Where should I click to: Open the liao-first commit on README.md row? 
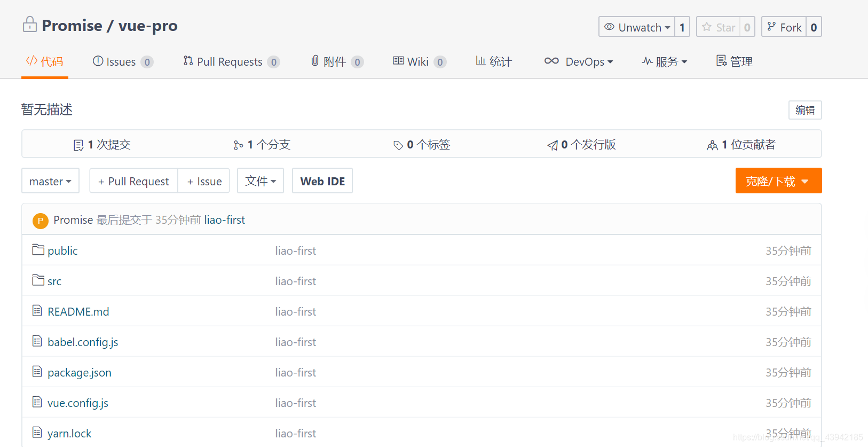296,311
